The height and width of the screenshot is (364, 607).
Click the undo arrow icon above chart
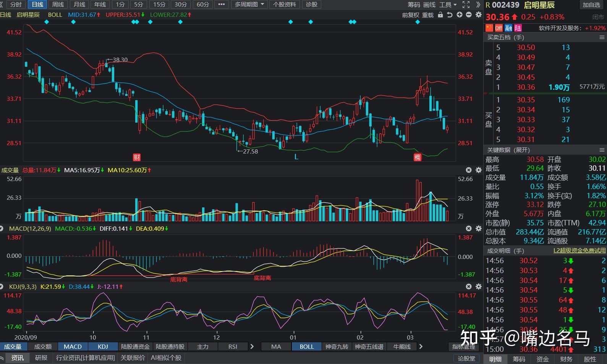[x=450, y=15]
